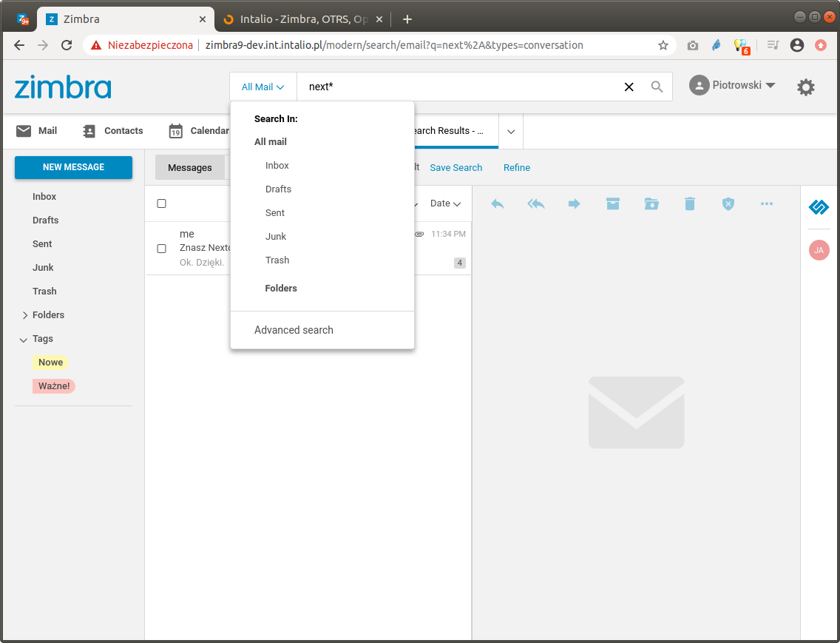The width and height of the screenshot is (840, 643).
Task: Mark as spam with shield icon
Action: [728, 203]
